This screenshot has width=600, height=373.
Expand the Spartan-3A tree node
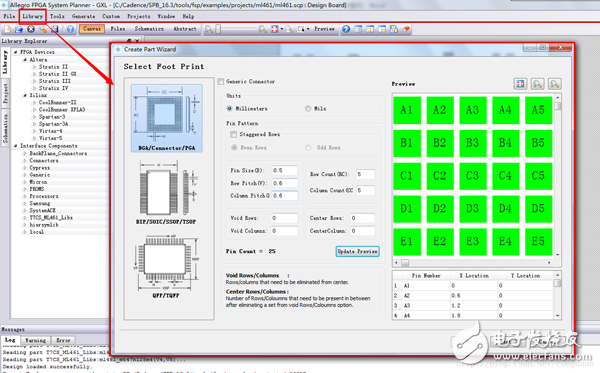[34, 124]
